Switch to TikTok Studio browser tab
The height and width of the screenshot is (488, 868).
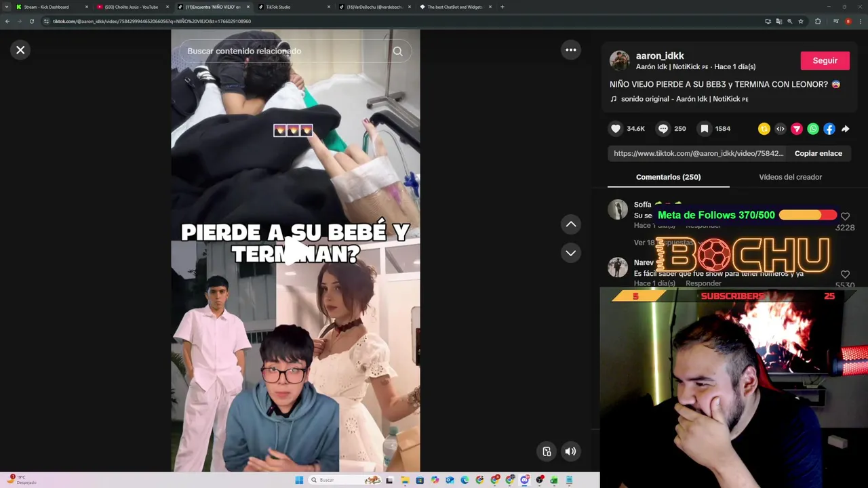pos(293,7)
